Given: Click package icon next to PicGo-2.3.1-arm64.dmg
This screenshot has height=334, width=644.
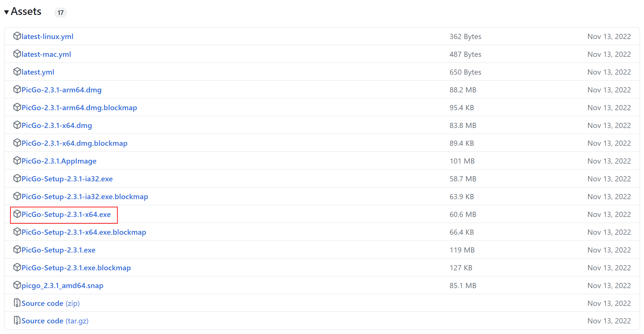Looking at the screenshot, I should 17,90.
